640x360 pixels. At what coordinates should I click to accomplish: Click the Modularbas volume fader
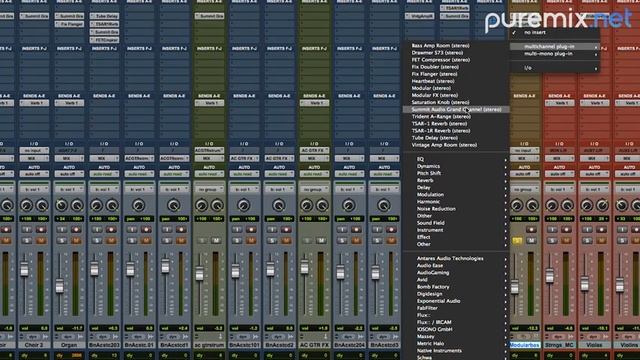515,286
